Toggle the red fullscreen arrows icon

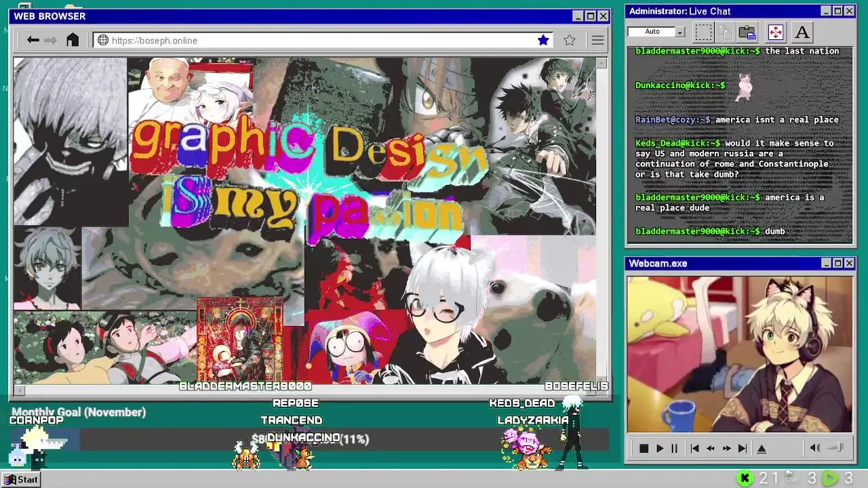click(775, 32)
